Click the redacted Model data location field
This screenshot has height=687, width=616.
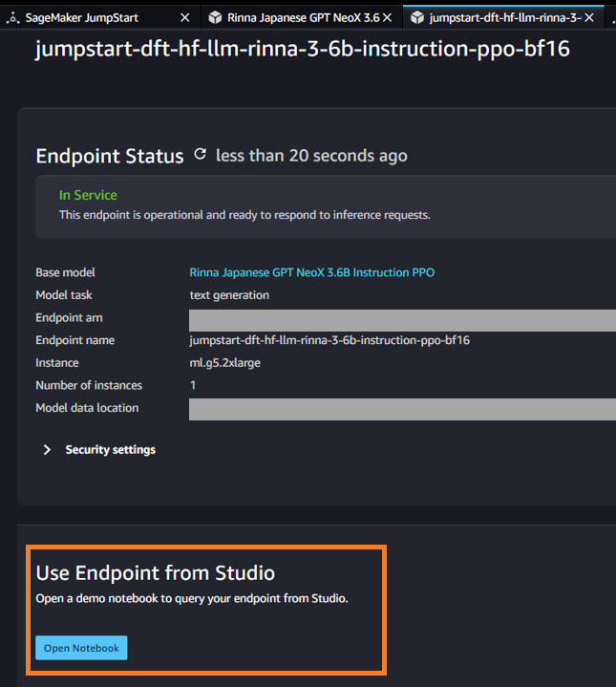tap(402, 409)
